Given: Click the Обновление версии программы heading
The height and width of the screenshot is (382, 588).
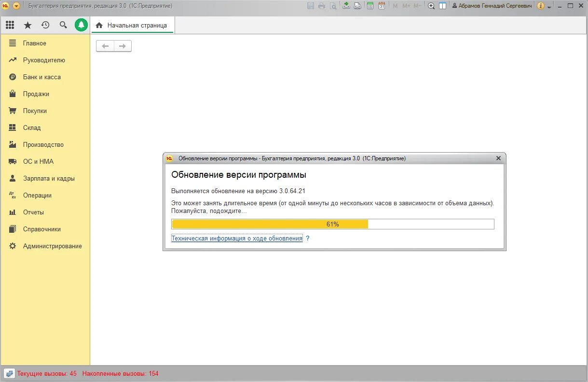Looking at the screenshot, I should click(x=239, y=175).
